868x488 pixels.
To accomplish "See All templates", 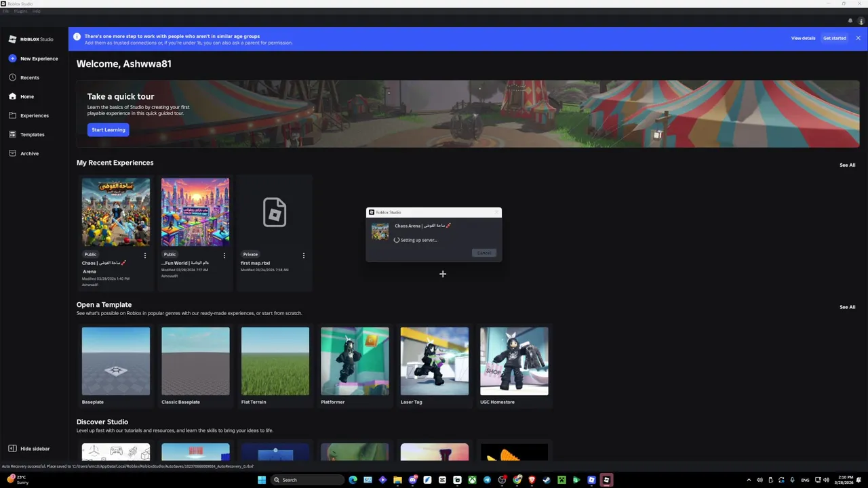I will (847, 307).
